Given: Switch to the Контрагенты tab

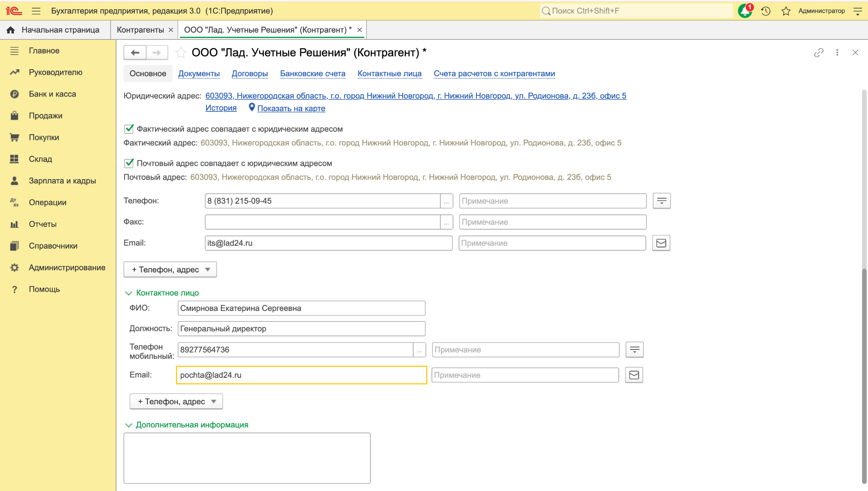Looking at the screenshot, I should [140, 30].
